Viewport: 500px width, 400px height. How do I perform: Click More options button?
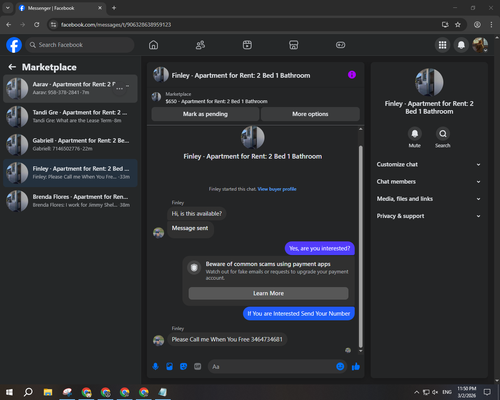tap(310, 114)
